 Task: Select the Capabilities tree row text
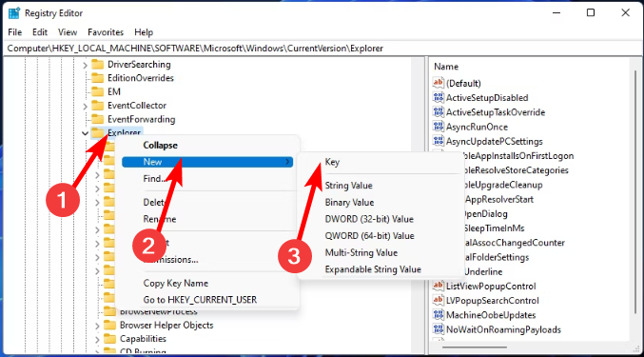point(143,339)
